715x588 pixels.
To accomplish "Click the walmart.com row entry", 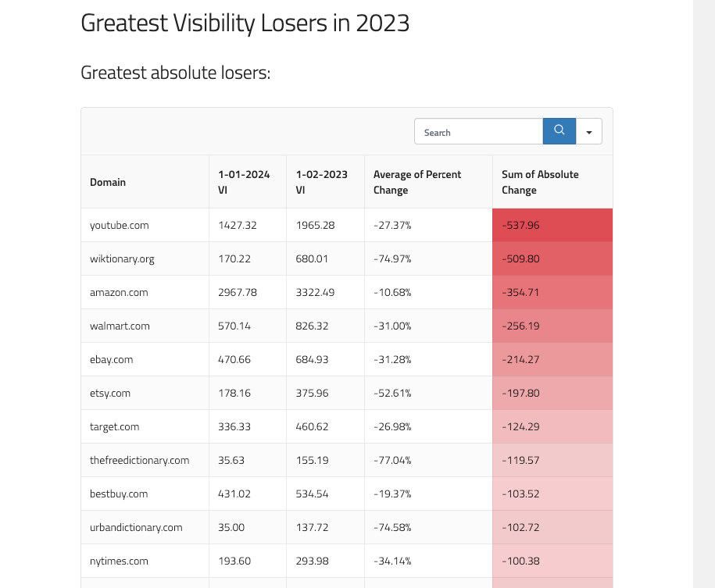I will click(x=120, y=326).
